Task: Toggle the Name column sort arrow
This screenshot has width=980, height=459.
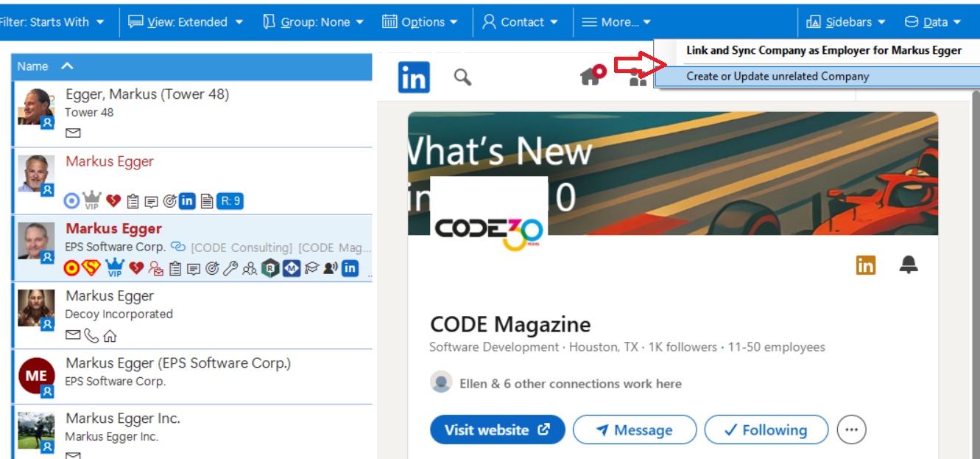Action: (x=67, y=66)
